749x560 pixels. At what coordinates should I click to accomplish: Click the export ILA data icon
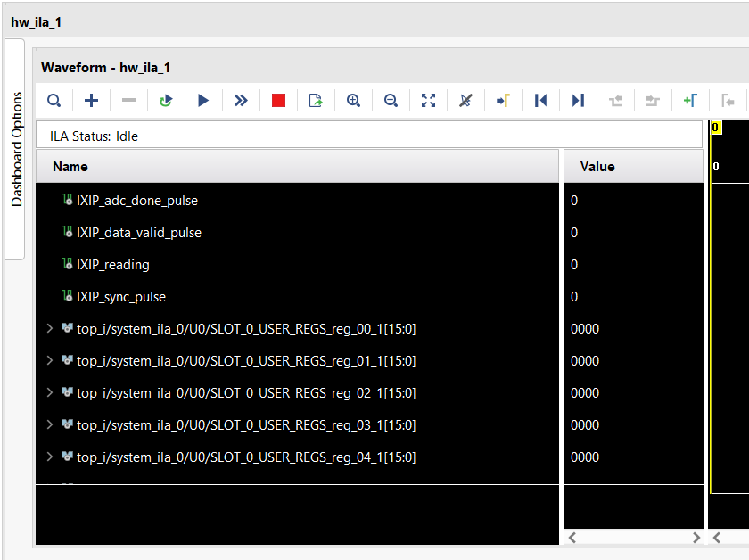(316, 101)
